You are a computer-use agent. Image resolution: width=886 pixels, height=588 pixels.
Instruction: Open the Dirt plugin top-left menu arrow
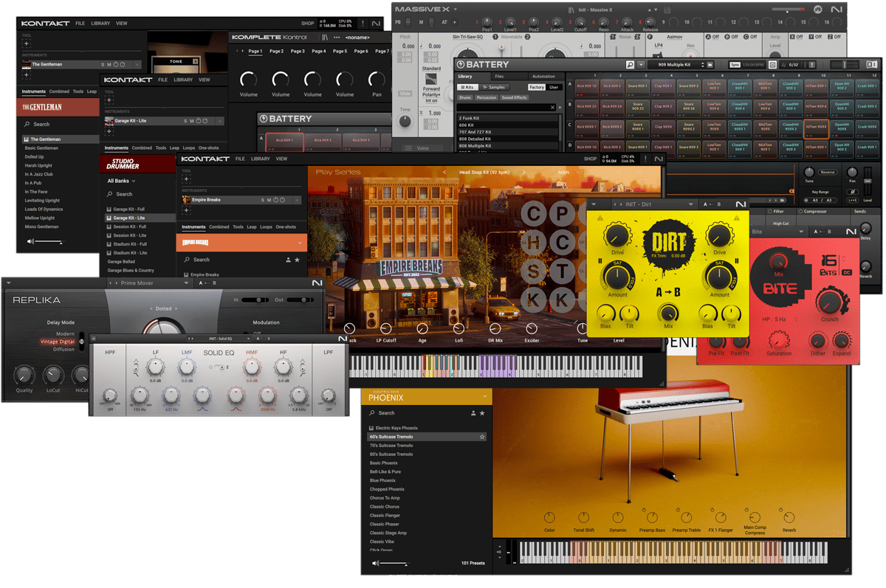click(594, 204)
